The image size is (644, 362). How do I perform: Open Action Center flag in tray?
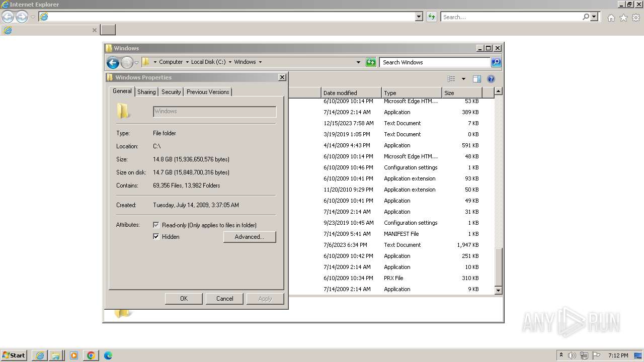click(x=596, y=355)
